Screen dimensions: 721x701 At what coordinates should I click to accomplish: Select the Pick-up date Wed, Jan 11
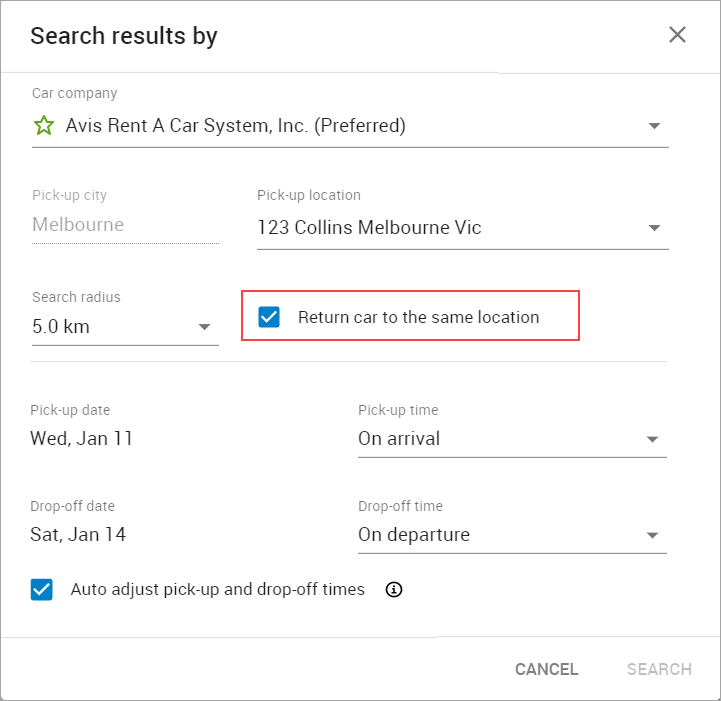[81, 439]
